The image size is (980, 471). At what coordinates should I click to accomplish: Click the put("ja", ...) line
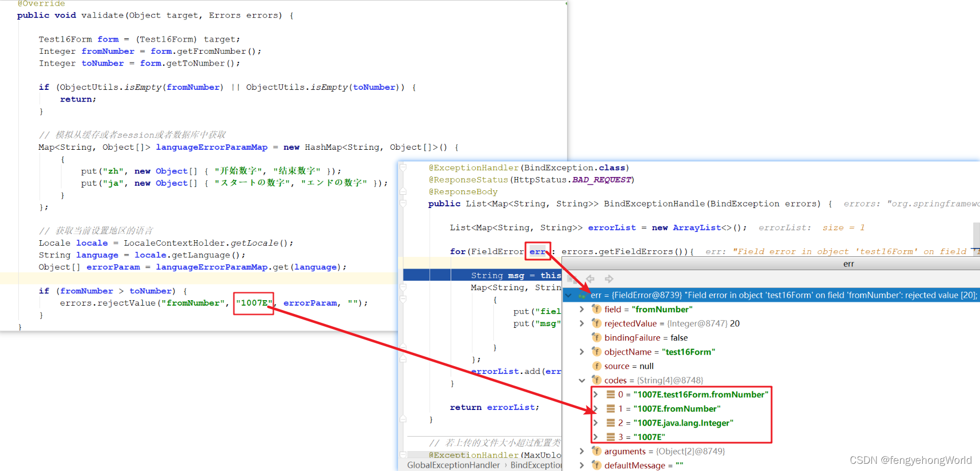pos(234,183)
